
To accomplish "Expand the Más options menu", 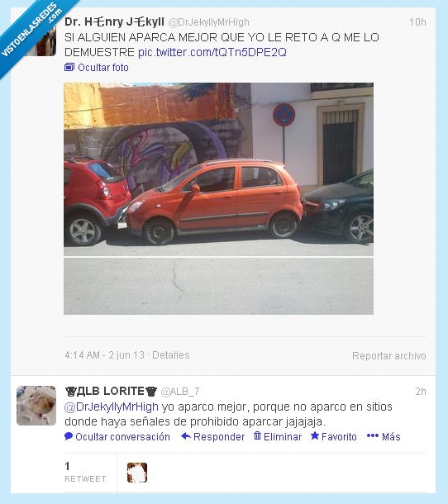I will [x=391, y=436].
